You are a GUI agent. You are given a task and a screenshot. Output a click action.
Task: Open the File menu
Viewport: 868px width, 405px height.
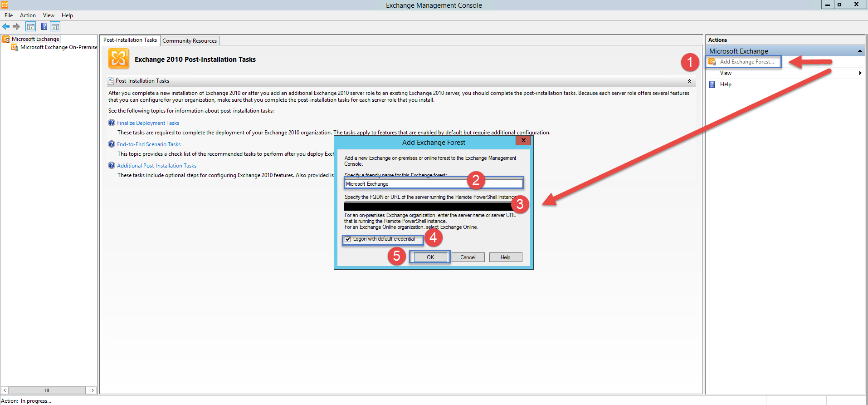point(9,15)
